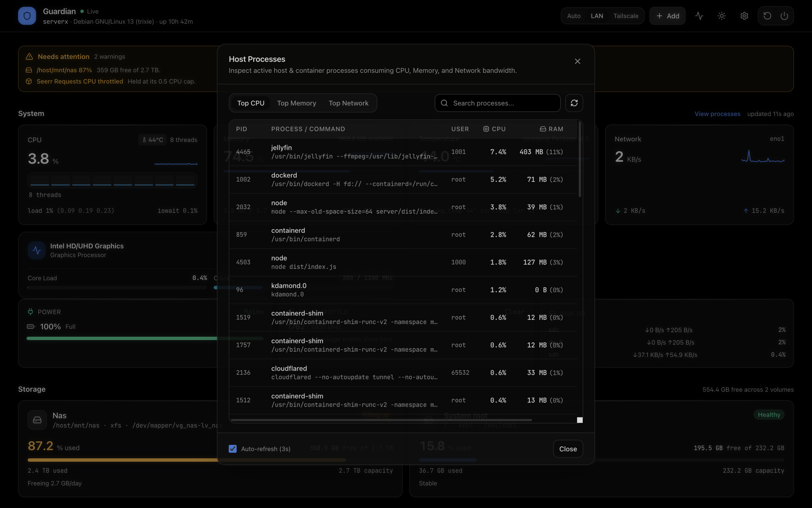Sort by the USER column header

coord(460,129)
